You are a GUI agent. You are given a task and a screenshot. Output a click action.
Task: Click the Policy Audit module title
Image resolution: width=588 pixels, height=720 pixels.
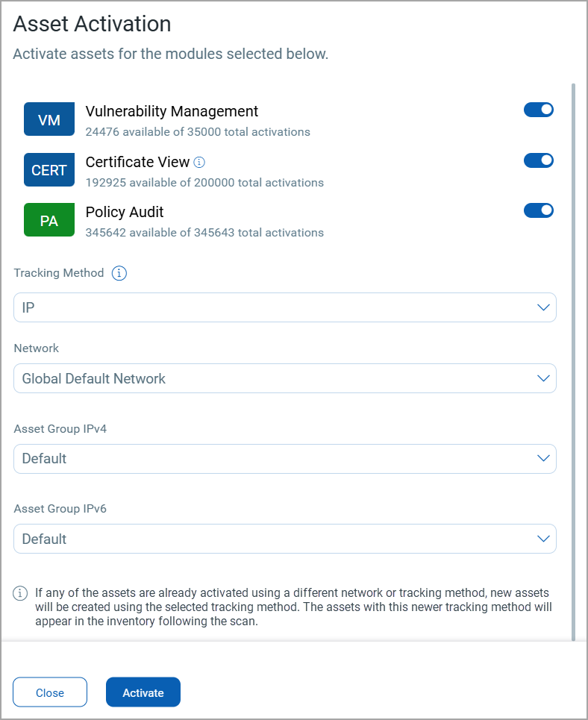click(x=125, y=212)
